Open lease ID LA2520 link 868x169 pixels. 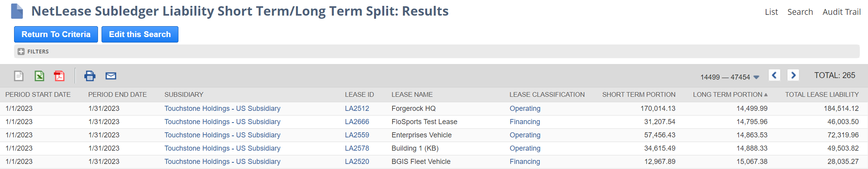point(357,162)
